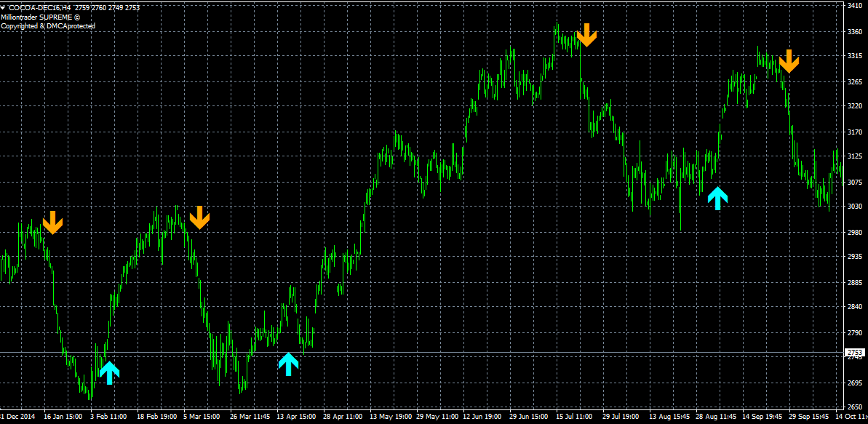Click the 2885 price scale label

[856, 284]
